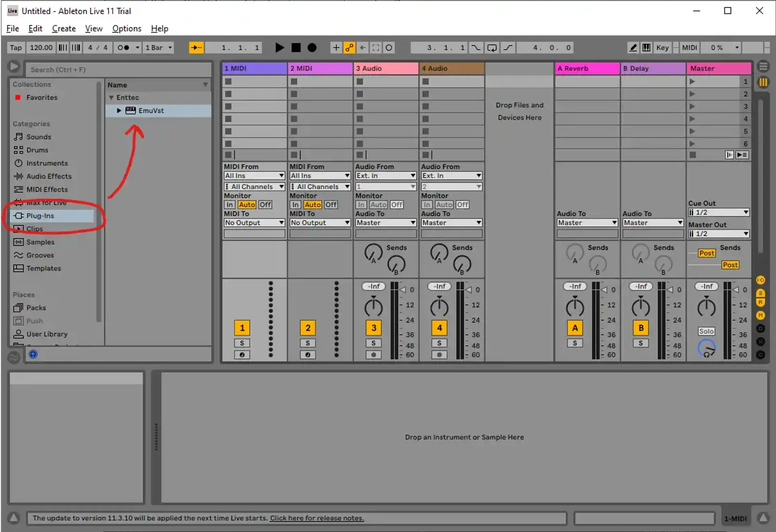Click the Play button in transport

tap(279, 48)
